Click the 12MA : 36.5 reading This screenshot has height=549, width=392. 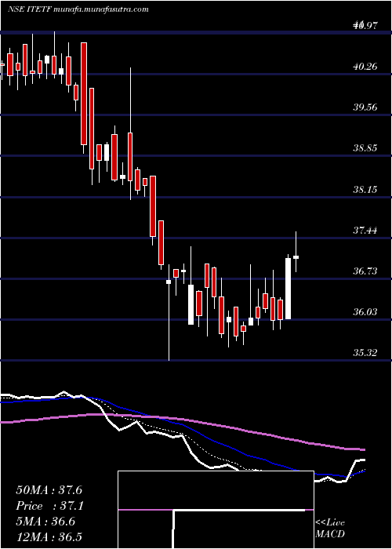pyautogui.click(x=49, y=536)
